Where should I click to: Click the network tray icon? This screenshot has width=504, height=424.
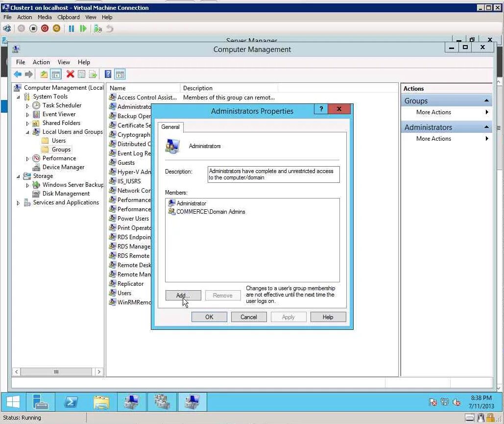pyautogui.click(x=445, y=402)
